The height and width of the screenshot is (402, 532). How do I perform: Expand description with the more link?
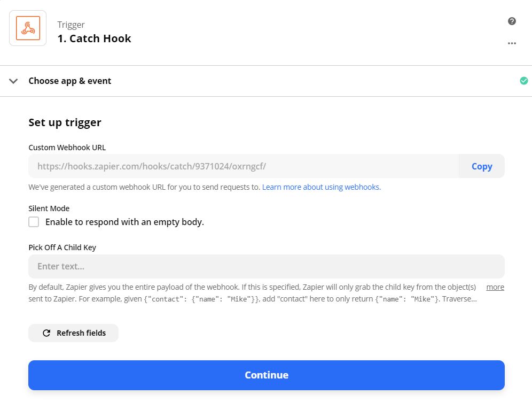click(495, 287)
